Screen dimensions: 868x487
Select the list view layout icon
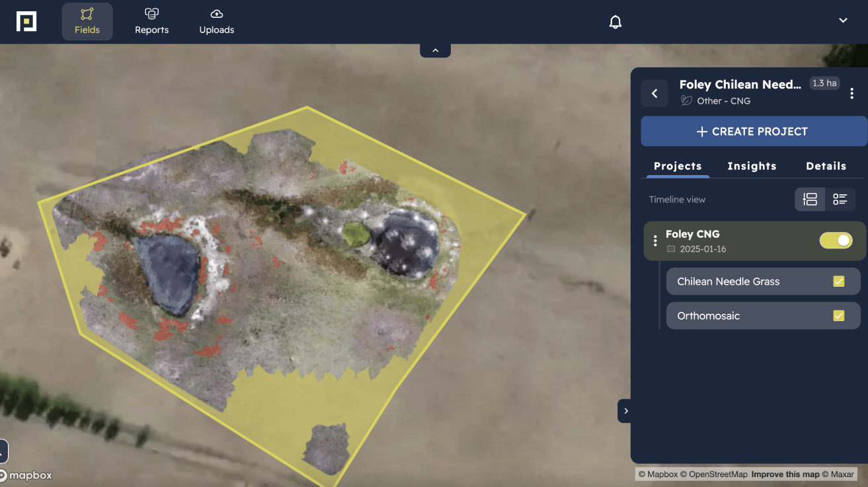click(x=840, y=199)
